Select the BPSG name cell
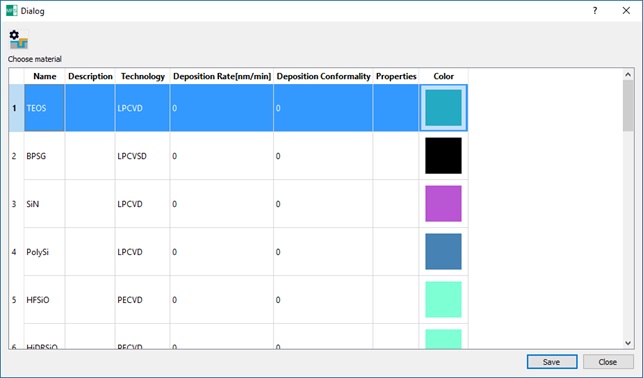Viewport: 643px width, 378px height. 44,156
